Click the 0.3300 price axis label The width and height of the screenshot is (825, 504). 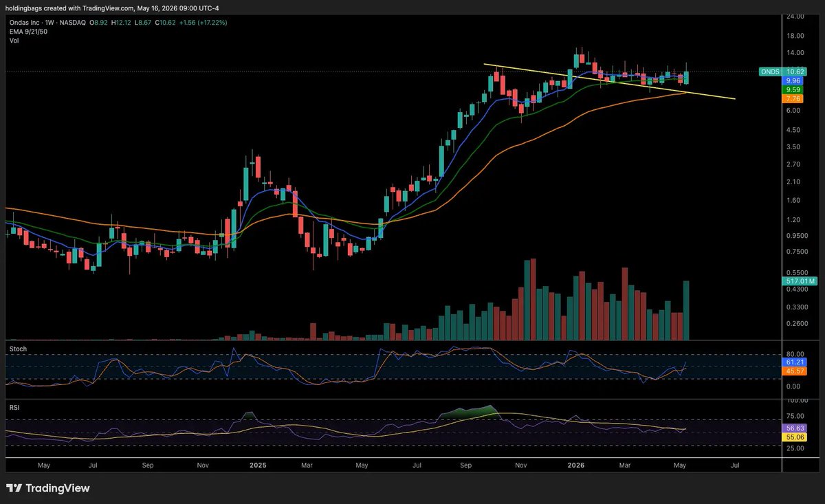(797, 307)
